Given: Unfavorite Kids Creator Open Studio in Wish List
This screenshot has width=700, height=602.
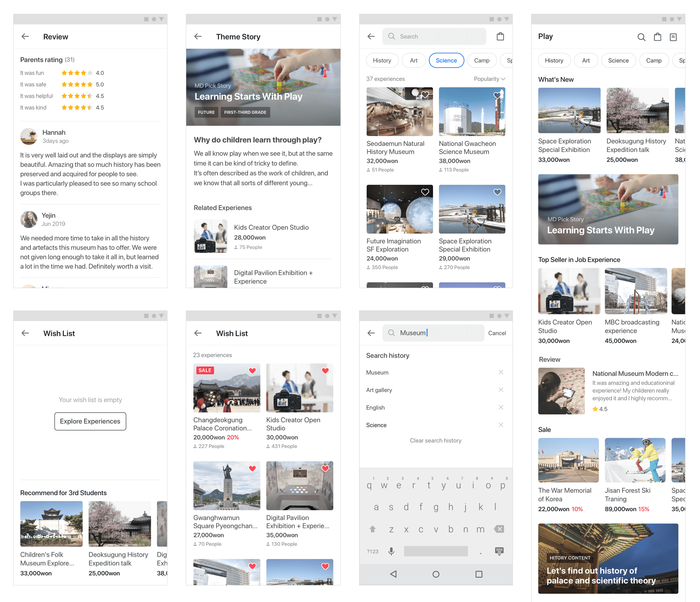Looking at the screenshot, I should click(x=325, y=370).
